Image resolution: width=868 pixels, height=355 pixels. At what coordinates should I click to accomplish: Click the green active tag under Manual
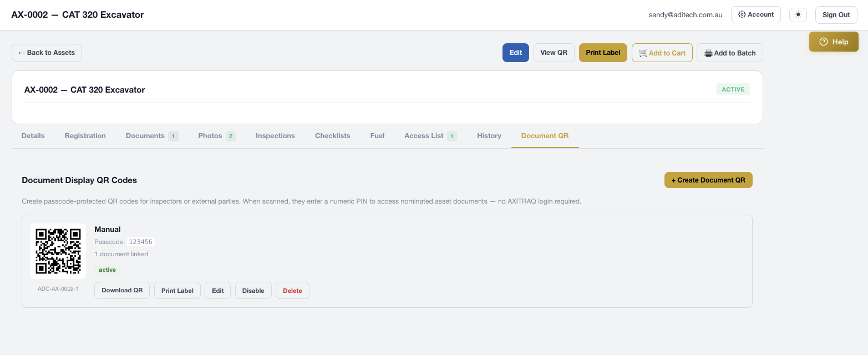pyautogui.click(x=108, y=270)
